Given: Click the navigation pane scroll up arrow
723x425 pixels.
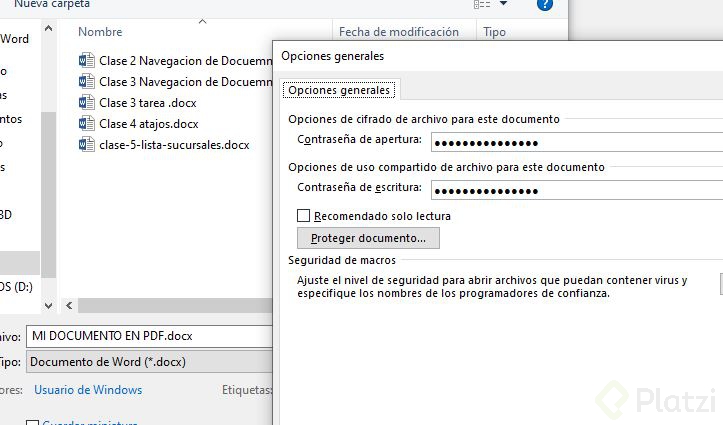Looking at the screenshot, I should [48, 29].
